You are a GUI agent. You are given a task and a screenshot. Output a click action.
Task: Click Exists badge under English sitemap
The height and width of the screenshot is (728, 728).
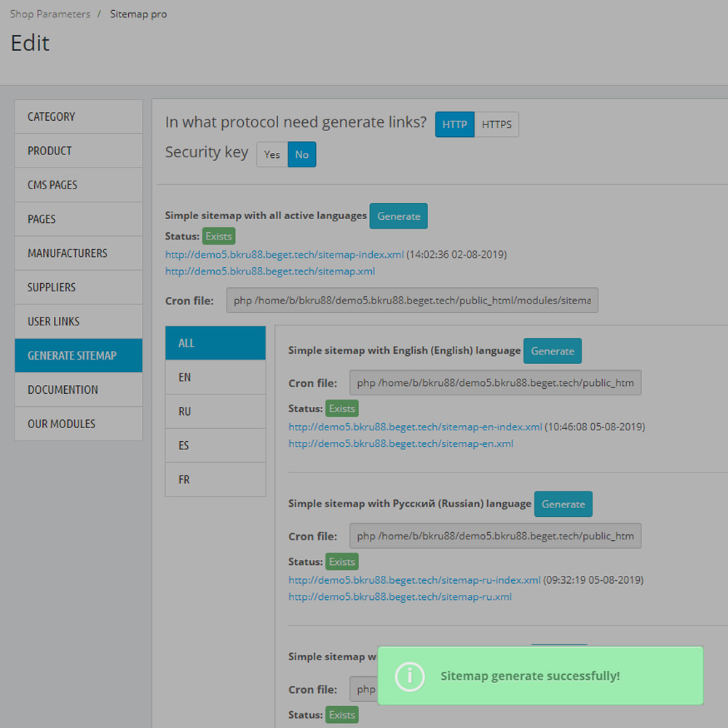(x=342, y=408)
